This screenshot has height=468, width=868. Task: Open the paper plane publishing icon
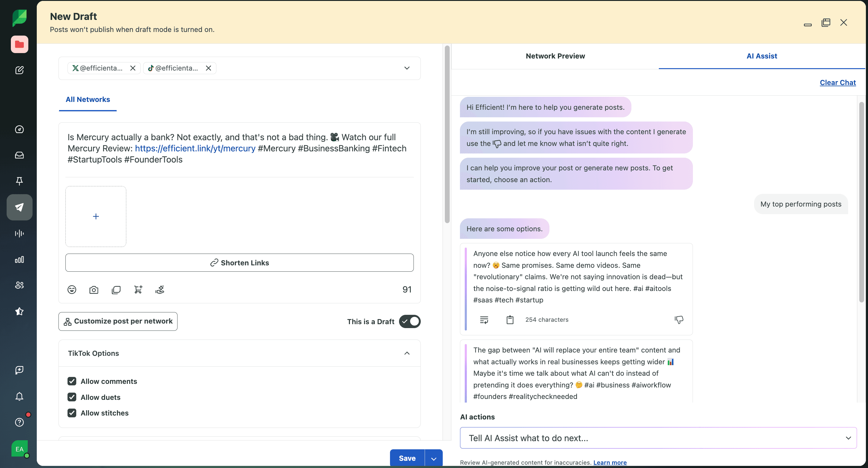tap(19, 207)
